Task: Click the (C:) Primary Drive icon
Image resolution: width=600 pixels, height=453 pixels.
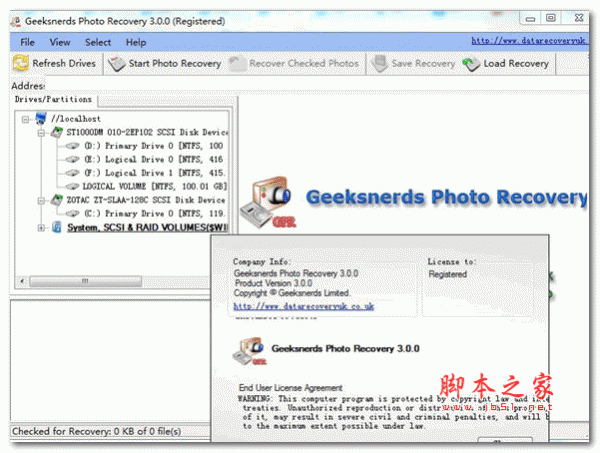Action: click(x=72, y=213)
